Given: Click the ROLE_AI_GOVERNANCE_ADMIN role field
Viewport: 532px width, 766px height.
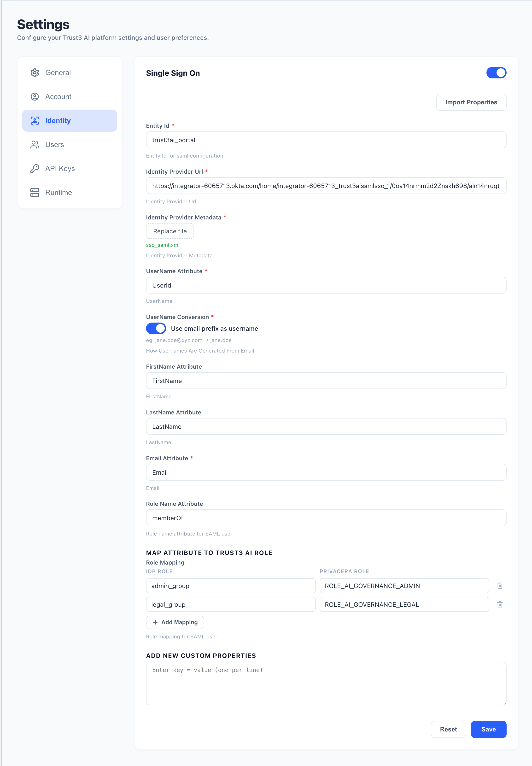Looking at the screenshot, I should coord(404,586).
